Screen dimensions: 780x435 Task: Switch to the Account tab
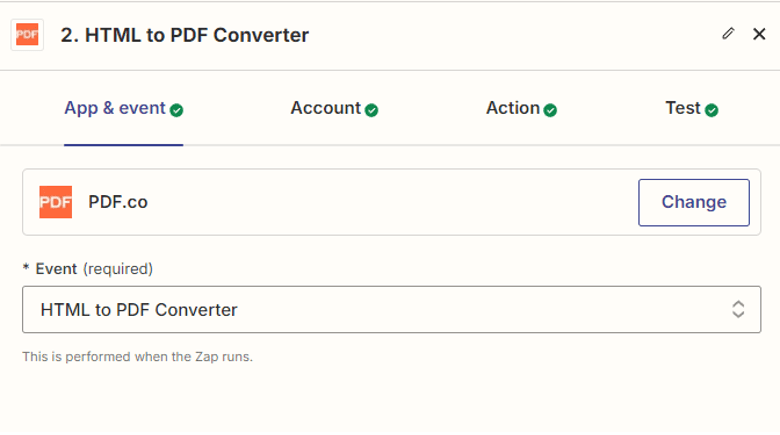pyautogui.click(x=325, y=108)
